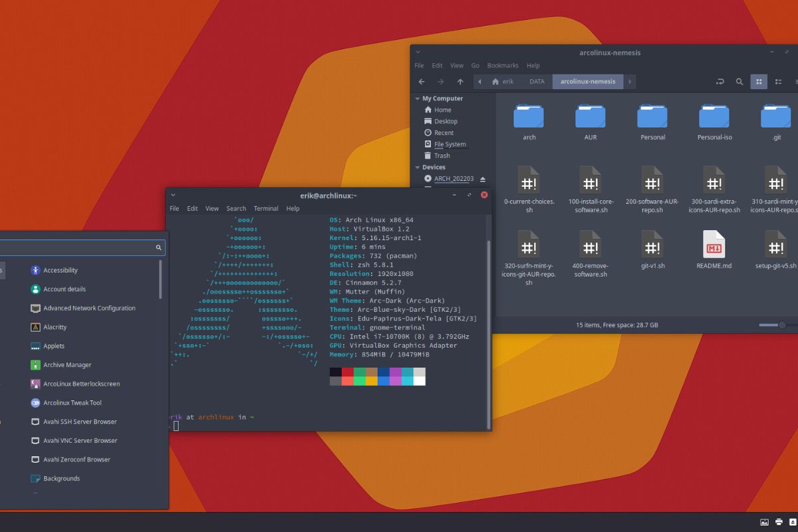Open Advanced Network Configuration
This screenshot has height=532, width=798.
point(82,308)
